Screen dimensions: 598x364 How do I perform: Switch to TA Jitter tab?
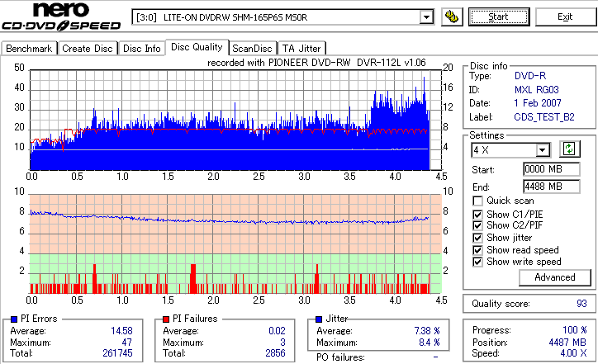pos(301,49)
